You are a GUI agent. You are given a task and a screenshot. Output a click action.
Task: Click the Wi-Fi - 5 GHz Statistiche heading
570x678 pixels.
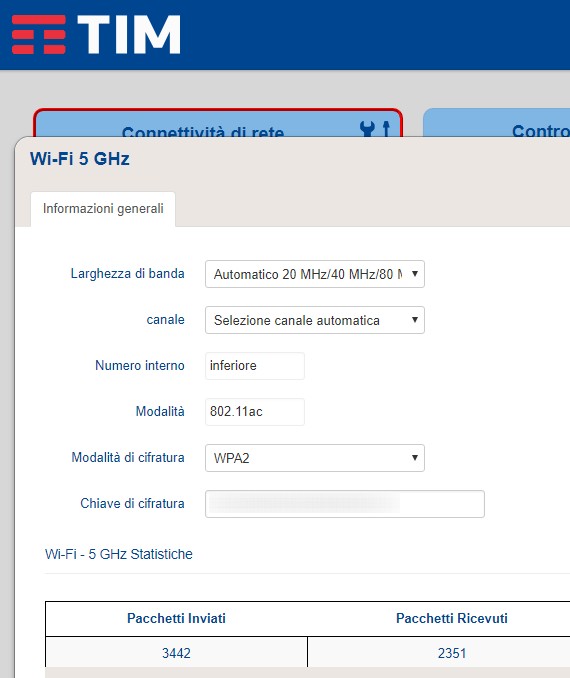pos(118,554)
